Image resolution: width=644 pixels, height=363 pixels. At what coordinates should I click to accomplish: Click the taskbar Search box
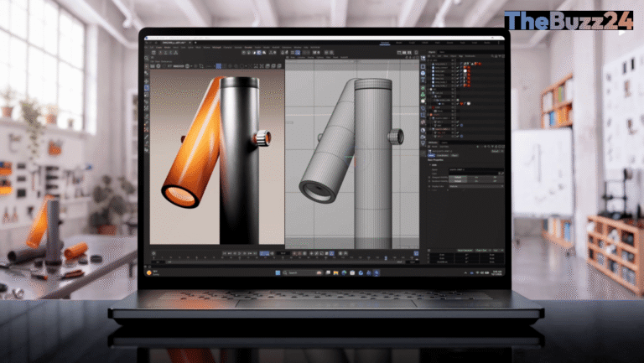[302, 272]
